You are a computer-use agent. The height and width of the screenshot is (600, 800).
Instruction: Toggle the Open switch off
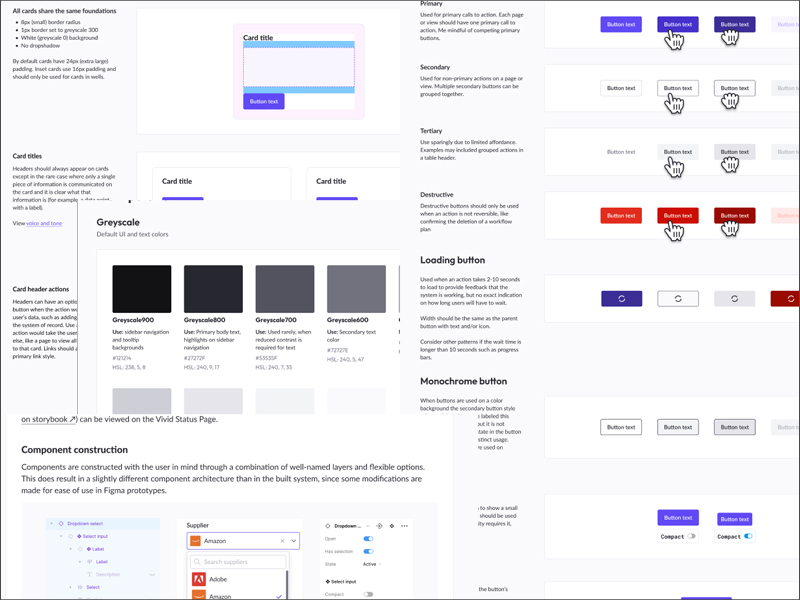(368, 538)
